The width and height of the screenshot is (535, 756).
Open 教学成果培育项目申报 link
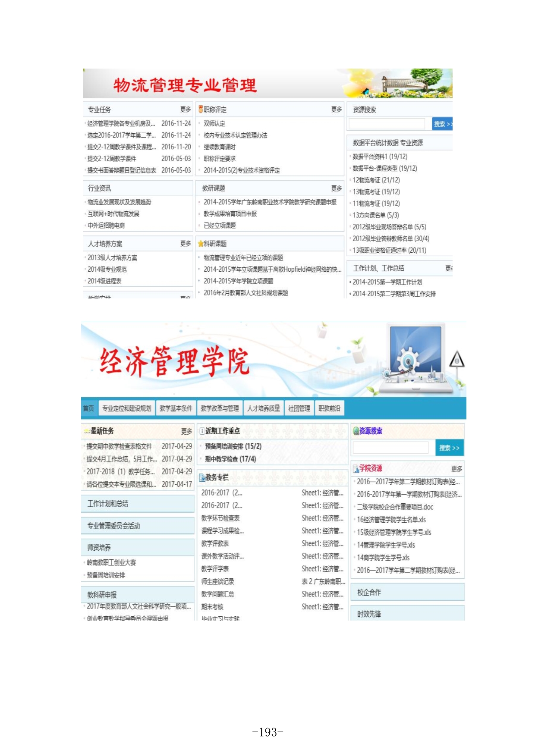(230, 213)
